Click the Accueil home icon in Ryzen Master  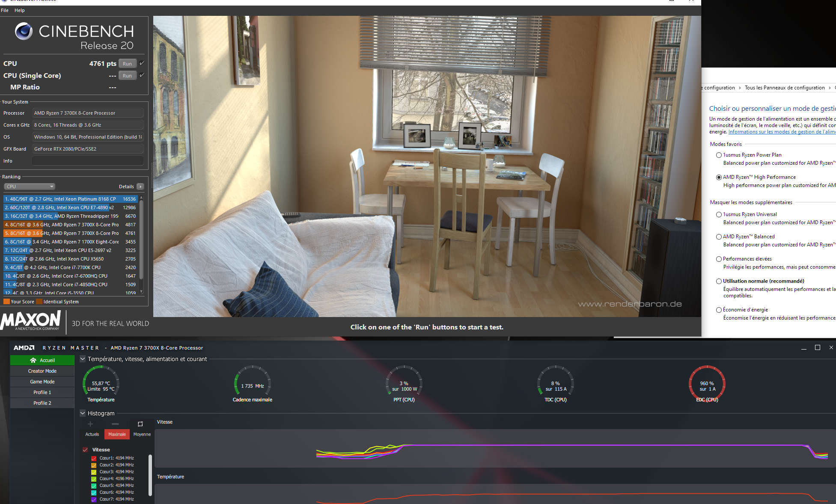coord(33,360)
